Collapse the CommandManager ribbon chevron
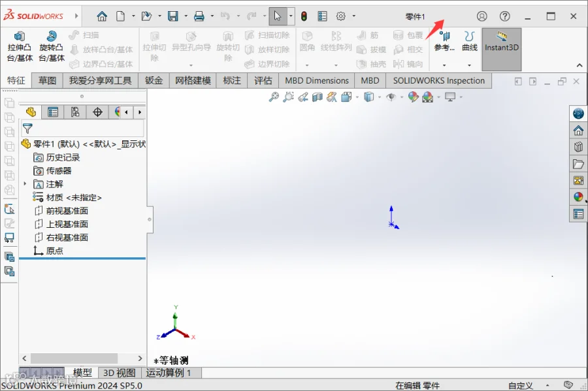The image size is (588, 391). [580, 65]
